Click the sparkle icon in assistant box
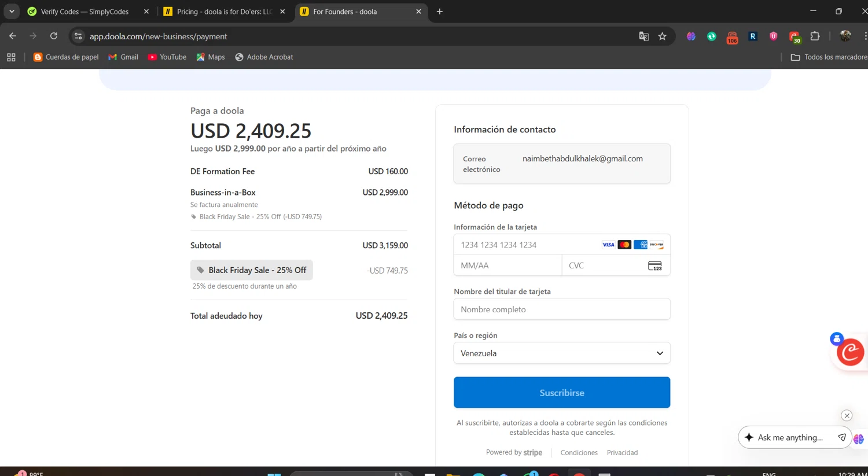This screenshot has width=868, height=476. pyautogui.click(x=749, y=437)
